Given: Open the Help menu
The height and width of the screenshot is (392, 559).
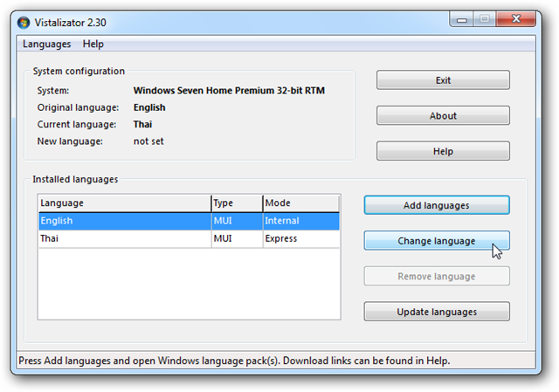Looking at the screenshot, I should click(93, 44).
